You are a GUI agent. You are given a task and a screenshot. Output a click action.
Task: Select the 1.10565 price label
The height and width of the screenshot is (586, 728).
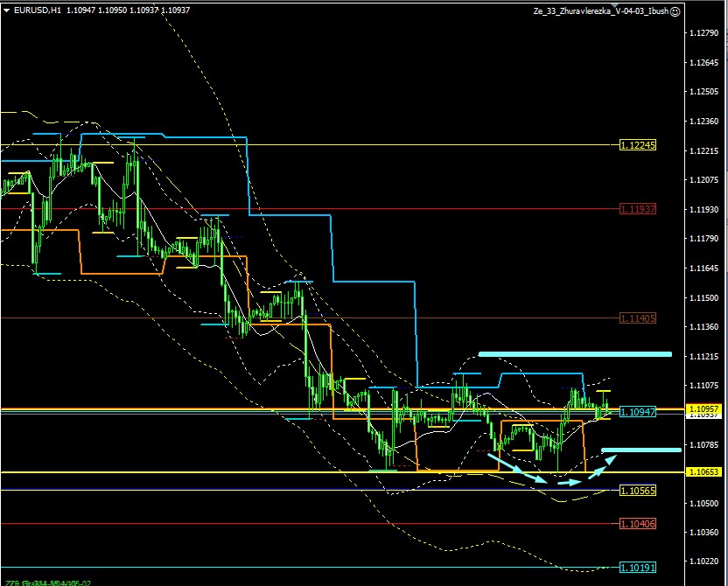pyautogui.click(x=637, y=490)
